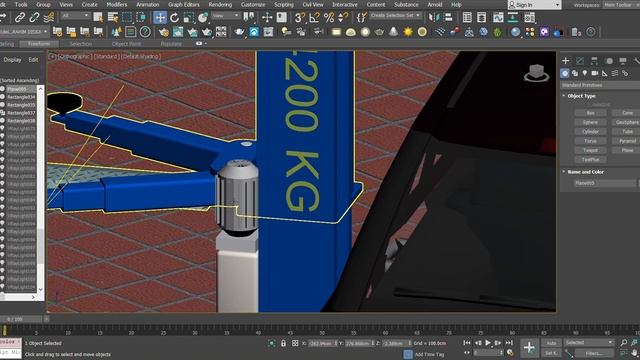Click the Mirror tool icon
This screenshot has height=360, width=640.
pyautogui.click(x=434, y=18)
